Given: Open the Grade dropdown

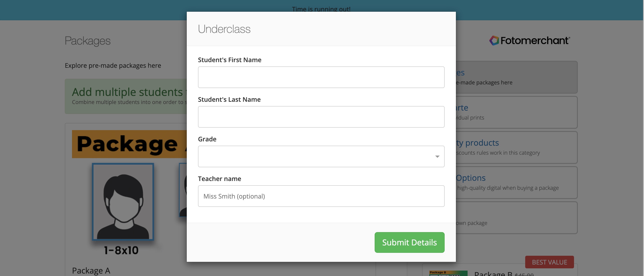Looking at the screenshot, I should (321, 156).
